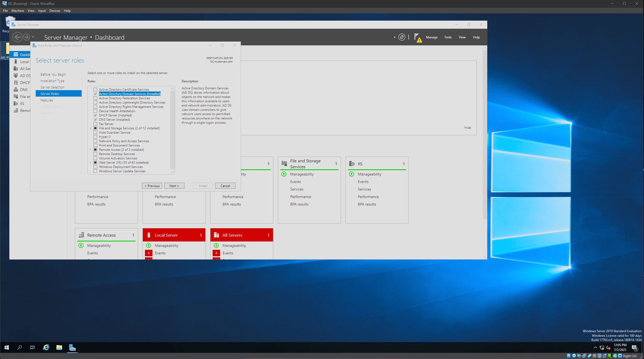This screenshot has height=359, width=644.
Task: Click File and Storage Services tile icon
Action: click(284, 163)
